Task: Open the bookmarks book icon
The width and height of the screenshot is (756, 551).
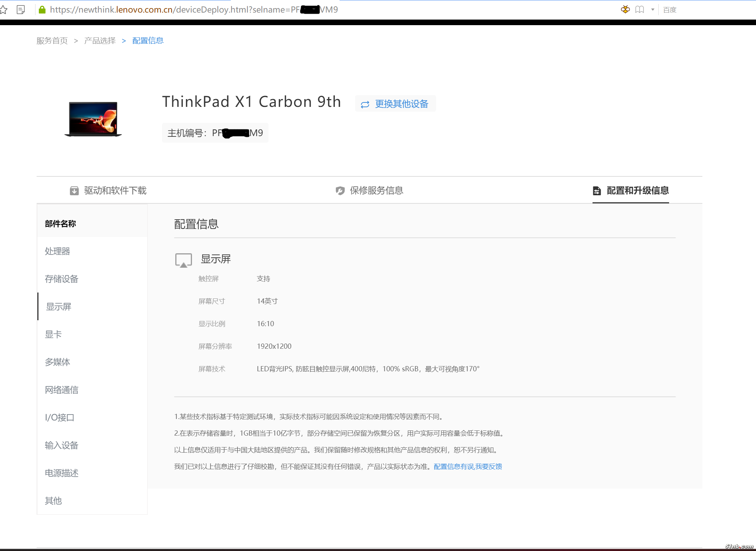Action: pyautogui.click(x=639, y=10)
